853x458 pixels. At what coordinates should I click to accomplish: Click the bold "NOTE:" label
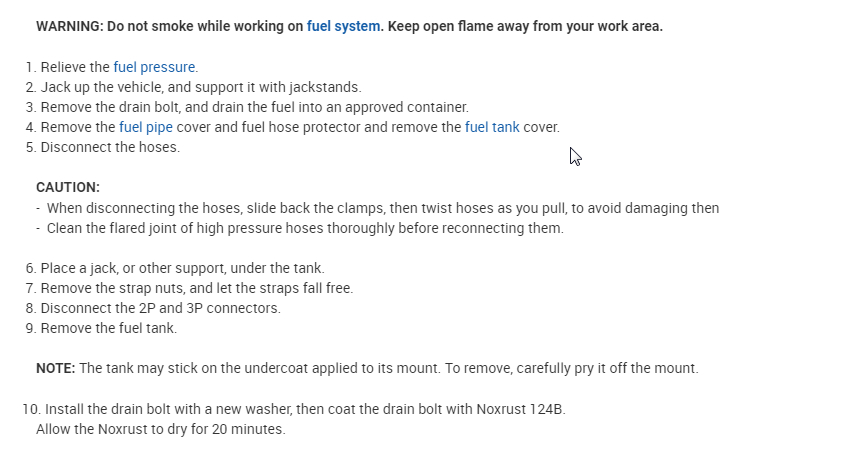(55, 368)
